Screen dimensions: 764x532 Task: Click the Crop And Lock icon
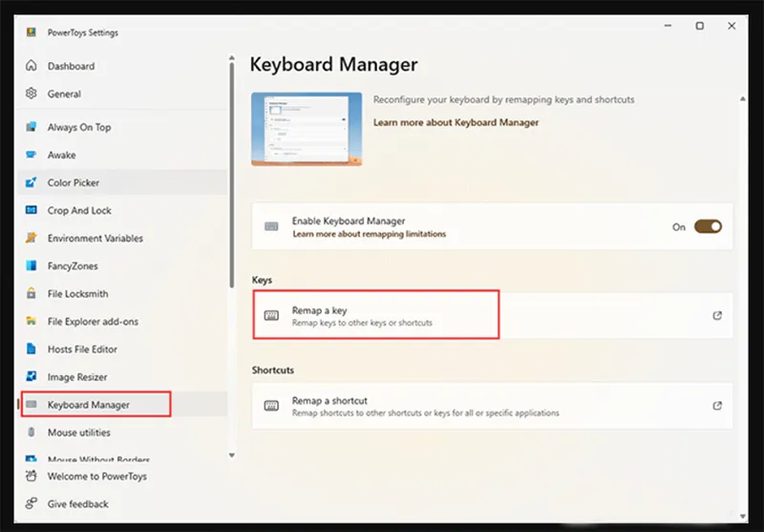(32, 210)
